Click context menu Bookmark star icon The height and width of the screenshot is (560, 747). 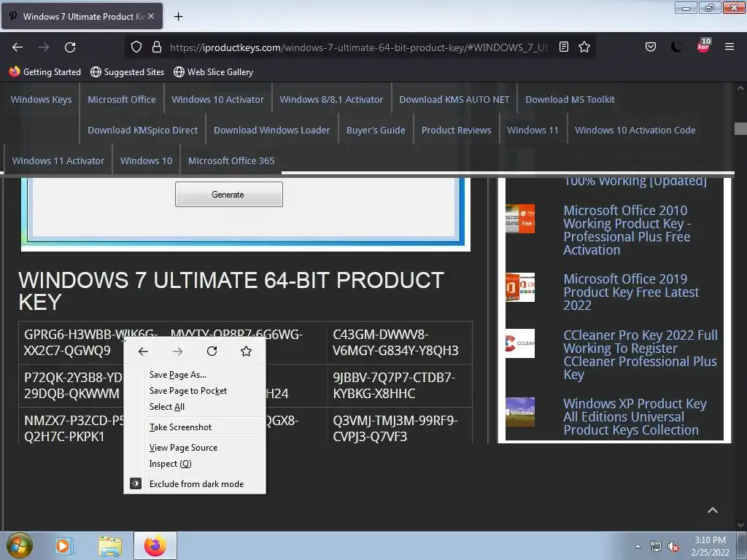(x=246, y=351)
